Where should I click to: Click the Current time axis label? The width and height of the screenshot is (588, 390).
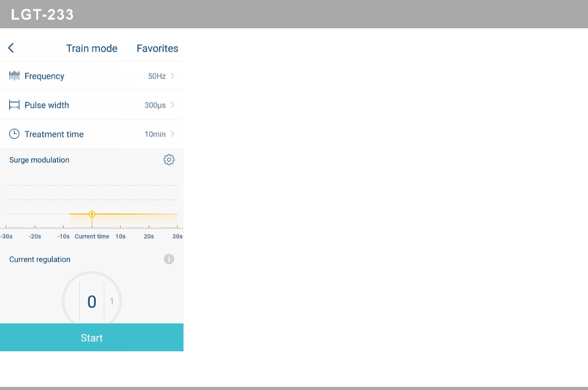[92, 236]
